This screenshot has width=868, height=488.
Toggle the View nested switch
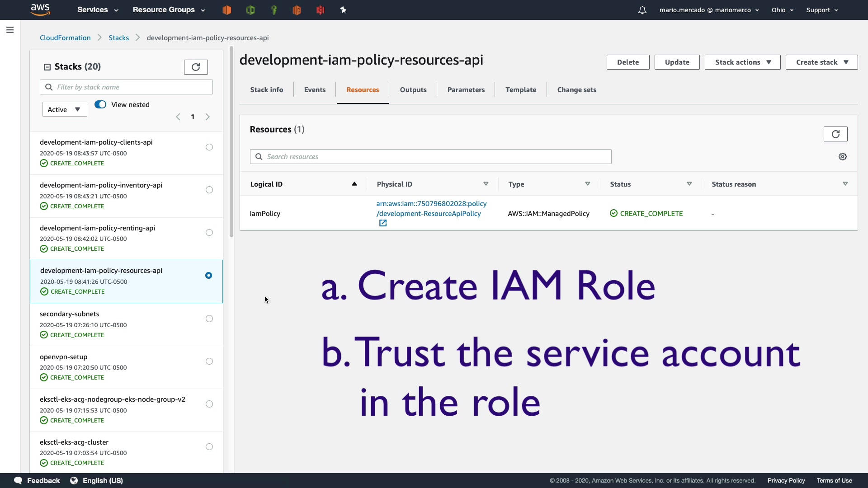click(100, 105)
